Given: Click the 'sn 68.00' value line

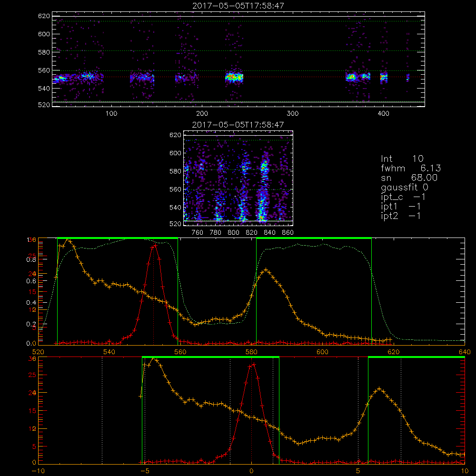Looking at the screenshot, I should coord(409,178).
